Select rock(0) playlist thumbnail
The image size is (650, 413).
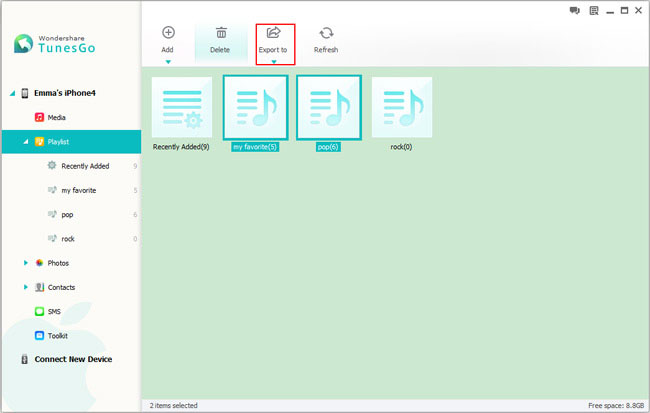tap(402, 107)
